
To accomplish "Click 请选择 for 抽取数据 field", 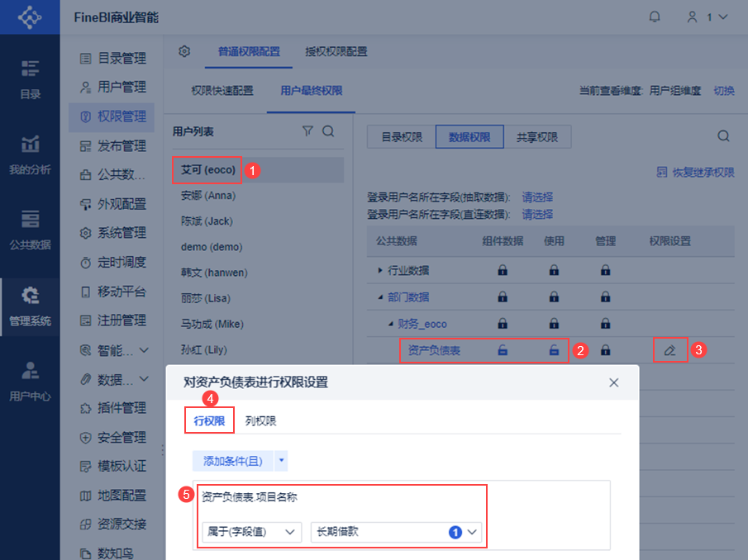I will click(x=537, y=197).
